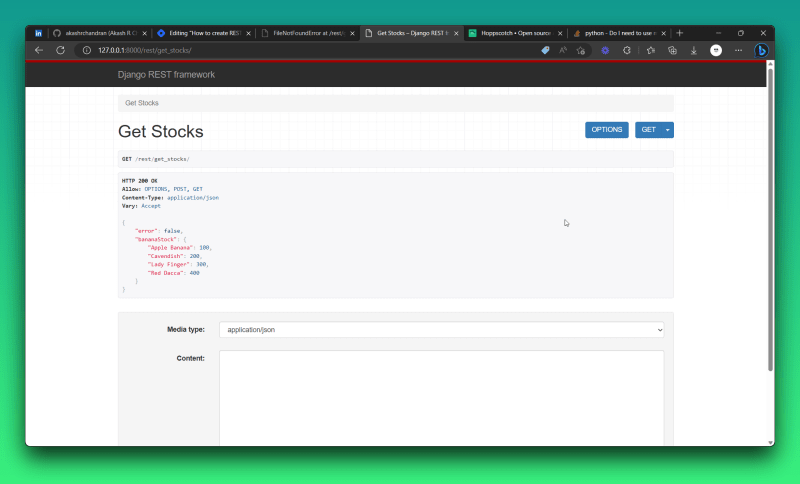The width and height of the screenshot is (800, 484).
Task: Click the shopping tag icon in address bar
Action: (x=545, y=50)
